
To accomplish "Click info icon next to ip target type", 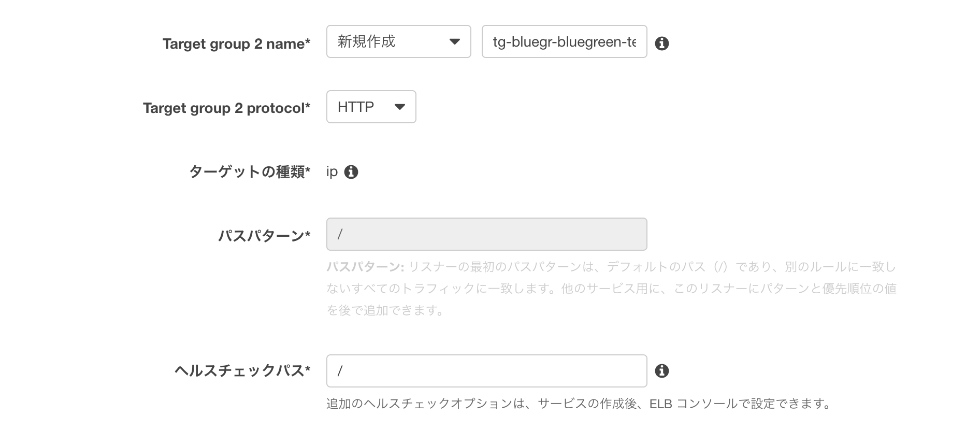I will click(x=351, y=172).
